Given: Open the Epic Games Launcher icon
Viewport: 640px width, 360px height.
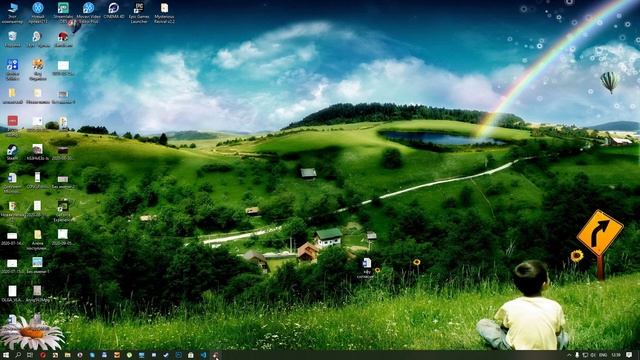Looking at the screenshot, I should (x=139, y=12).
